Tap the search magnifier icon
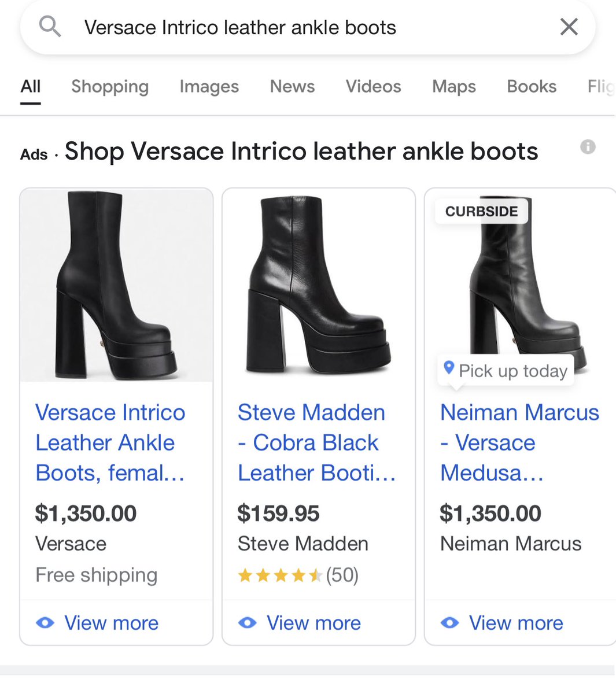Image resolution: width=616 pixels, height=694 pixels. [x=50, y=27]
